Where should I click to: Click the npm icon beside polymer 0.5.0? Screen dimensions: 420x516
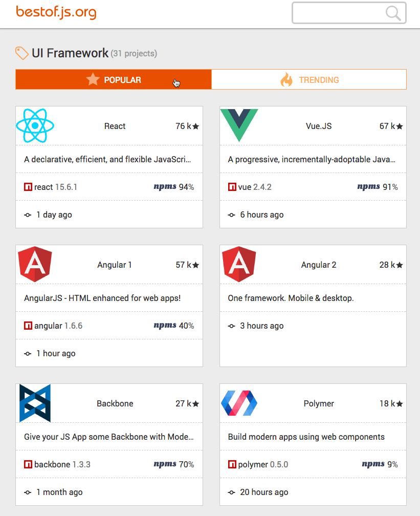pyautogui.click(x=232, y=464)
